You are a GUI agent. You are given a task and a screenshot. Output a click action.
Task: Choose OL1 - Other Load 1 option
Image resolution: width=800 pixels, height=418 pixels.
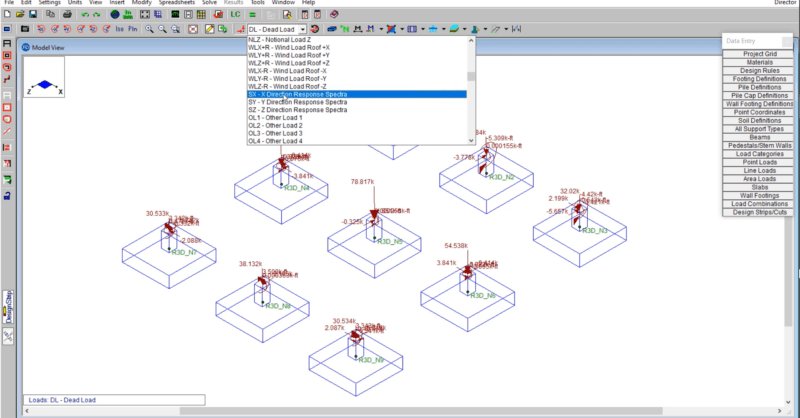(x=275, y=118)
